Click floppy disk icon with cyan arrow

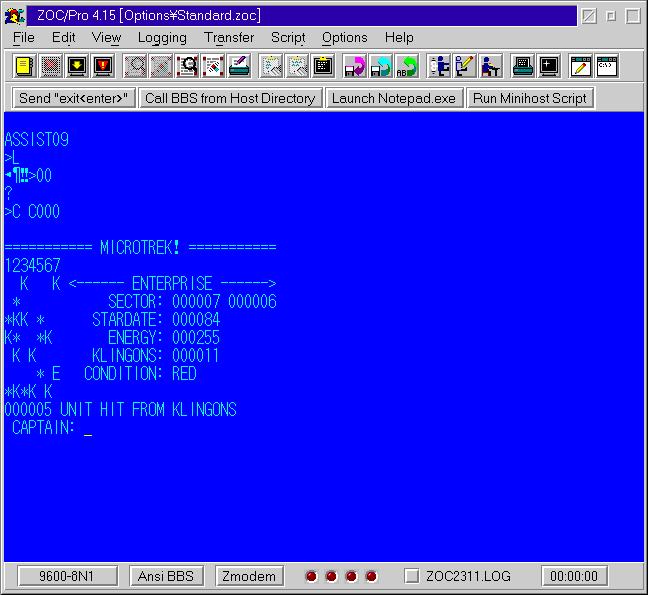pos(381,66)
